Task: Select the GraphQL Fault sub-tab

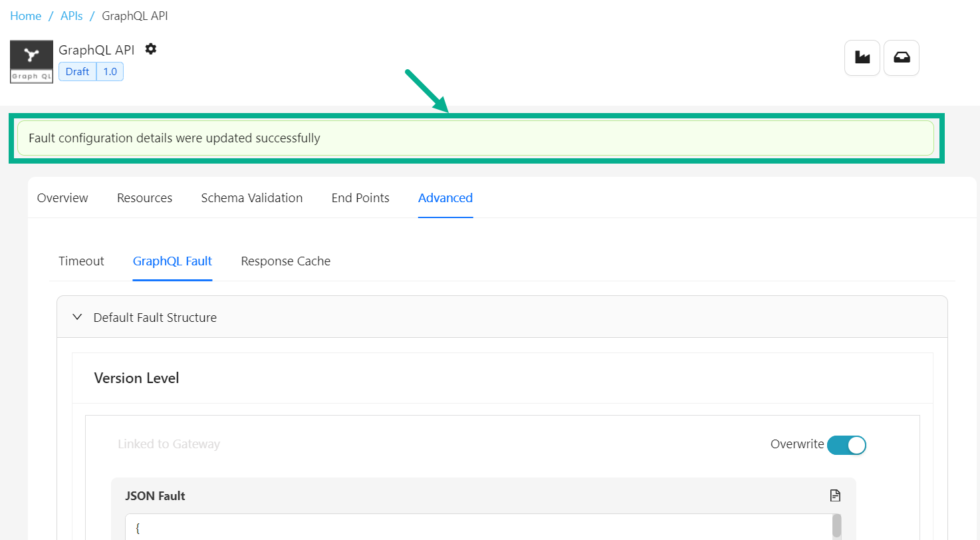Action: coord(172,261)
